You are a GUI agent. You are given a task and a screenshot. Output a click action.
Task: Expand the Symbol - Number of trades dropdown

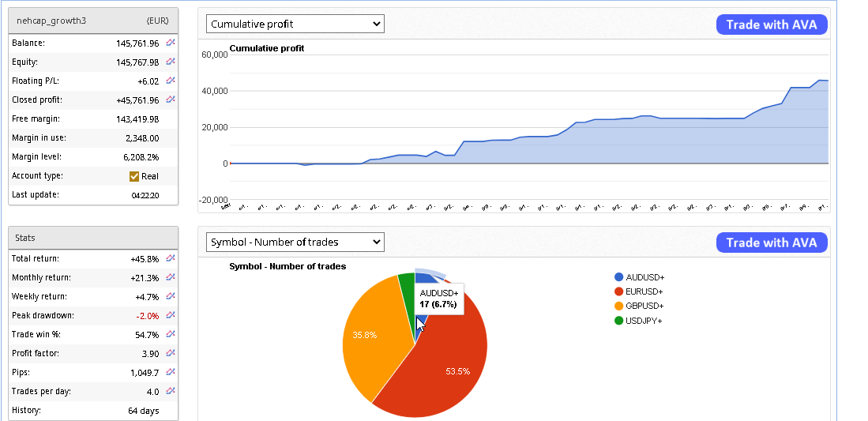(x=295, y=242)
